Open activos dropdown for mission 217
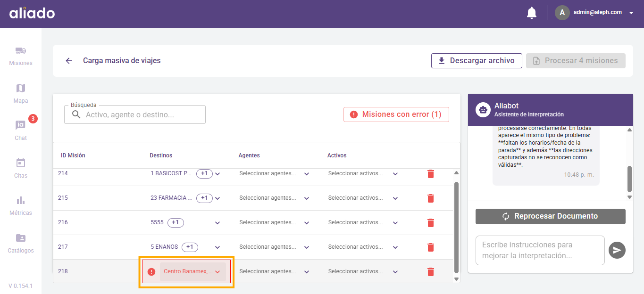 [395, 247]
